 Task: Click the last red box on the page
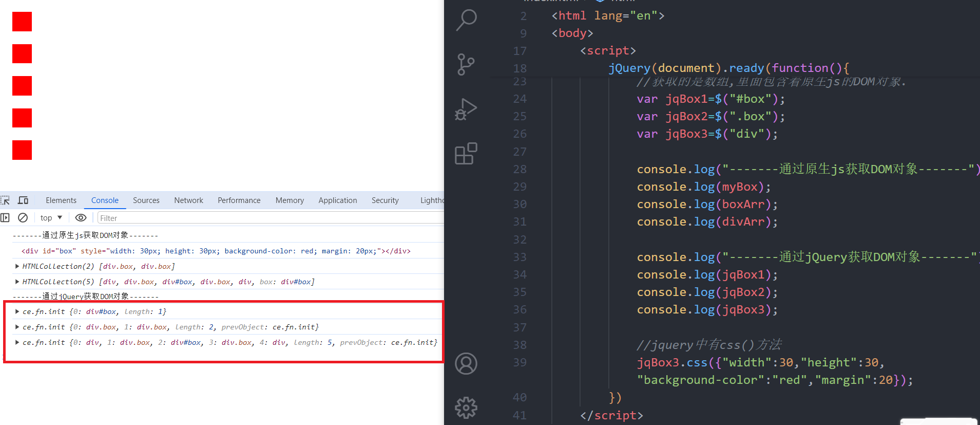click(22, 150)
